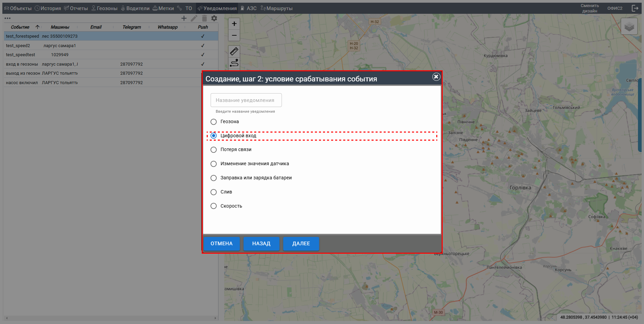Zoom in on the map

tap(234, 24)
